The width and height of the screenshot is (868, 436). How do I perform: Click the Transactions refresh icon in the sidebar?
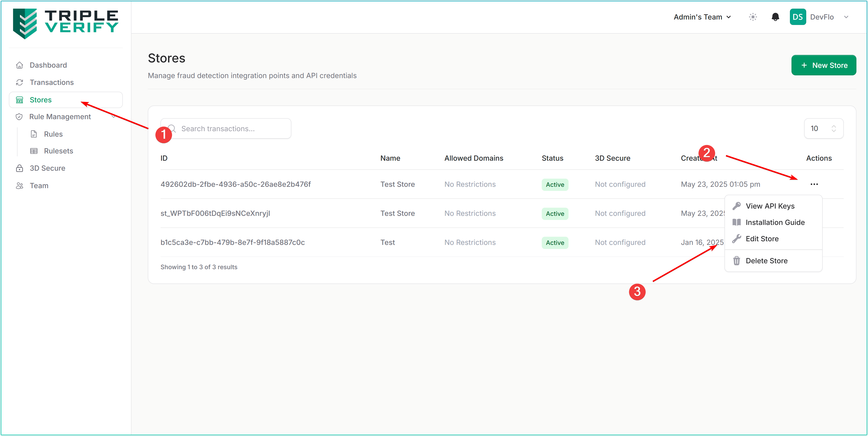tap(20, 83)
